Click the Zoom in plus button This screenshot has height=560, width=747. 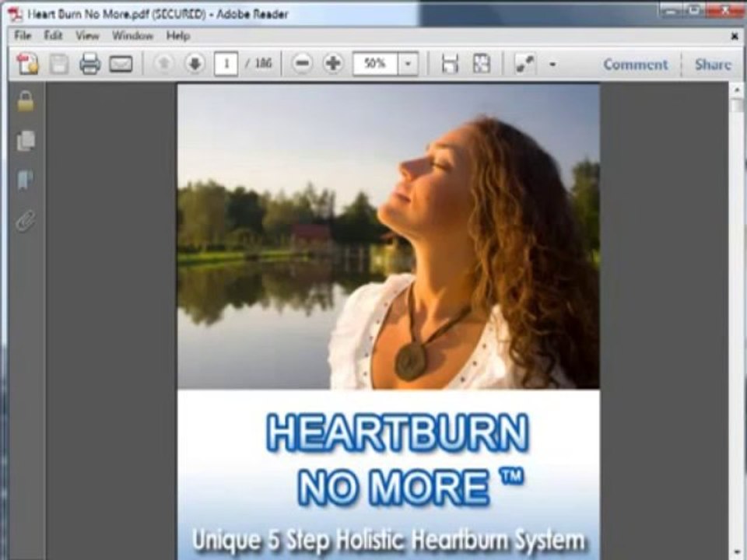tap(333, 63)
